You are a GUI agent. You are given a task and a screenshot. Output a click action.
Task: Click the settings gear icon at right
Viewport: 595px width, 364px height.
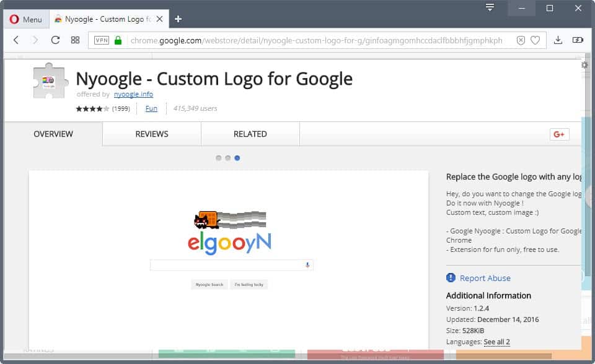click(584, 65)
